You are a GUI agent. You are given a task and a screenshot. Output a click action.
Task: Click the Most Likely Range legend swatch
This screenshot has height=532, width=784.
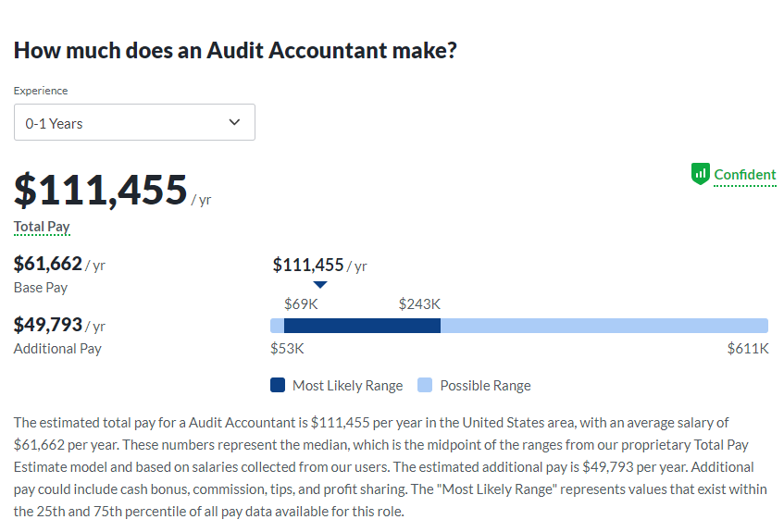coord(278,385)
